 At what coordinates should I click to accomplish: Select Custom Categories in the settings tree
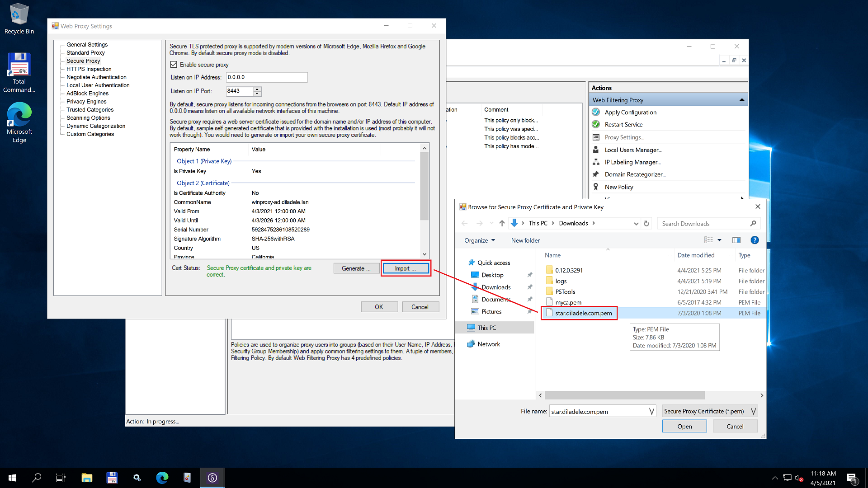[x=90, y=134]
